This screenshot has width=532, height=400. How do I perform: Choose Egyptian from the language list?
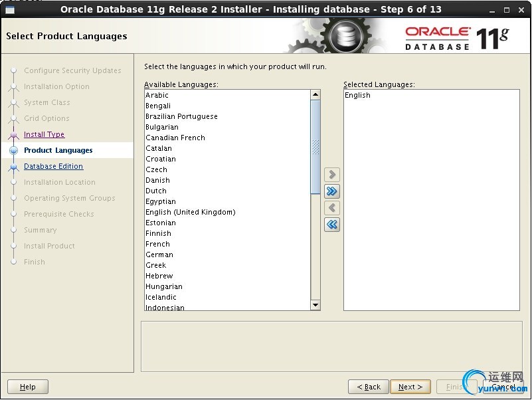227,201
